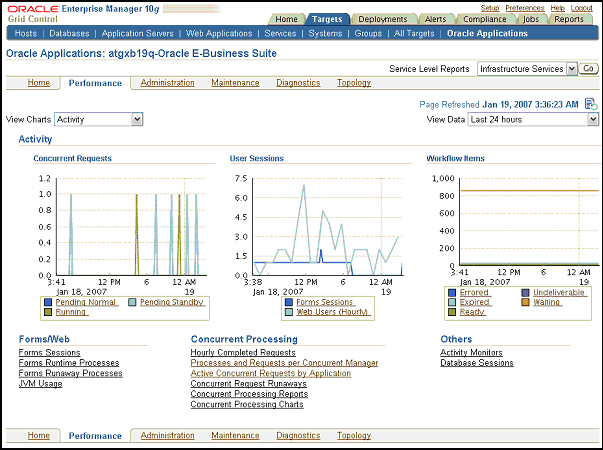The height and width of the screenshot is (450, 603).
Task: Click Errored blue legend swatch
Action: click(x=452, y=293)
